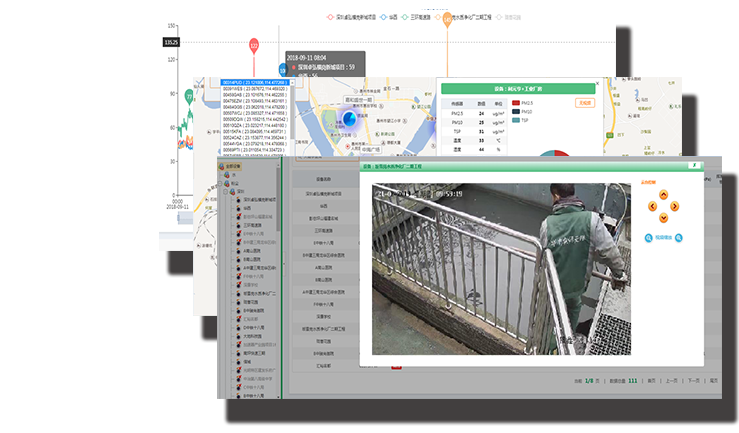Screen dimensions: 739x433
Task: Click the red icon below the video popup
Action: coord(396,366)
